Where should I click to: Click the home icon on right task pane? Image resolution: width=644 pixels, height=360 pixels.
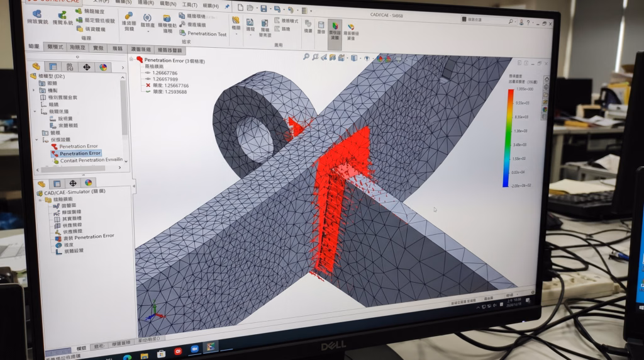coord(547,79)
